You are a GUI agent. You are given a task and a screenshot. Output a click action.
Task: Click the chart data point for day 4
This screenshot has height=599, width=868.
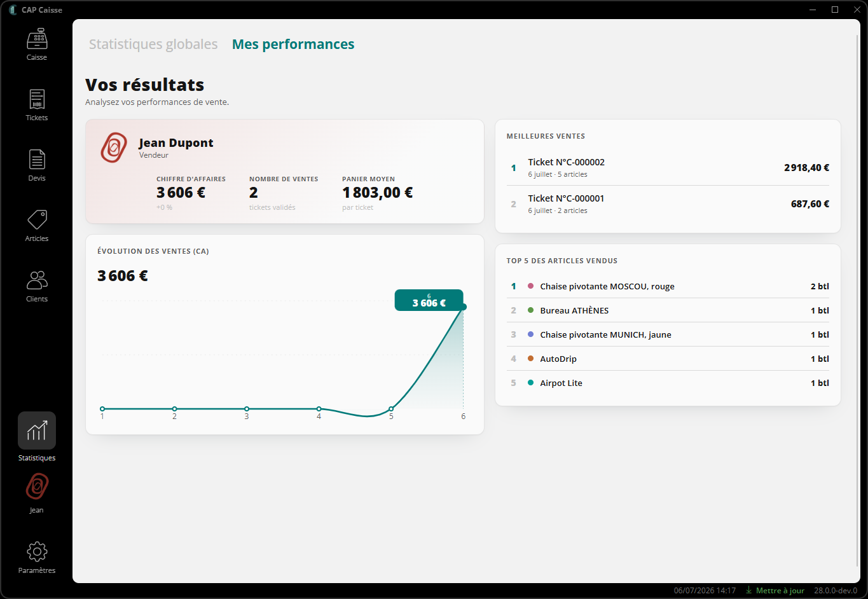319,409
